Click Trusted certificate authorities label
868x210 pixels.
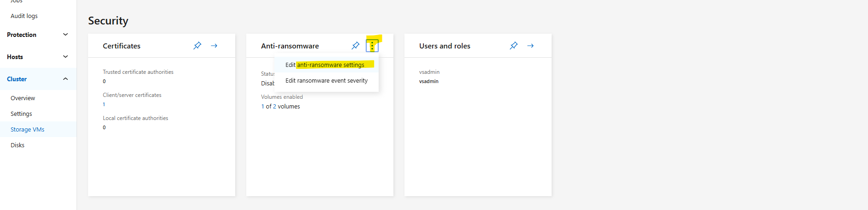pyautogui.click(x=138, y=72)
